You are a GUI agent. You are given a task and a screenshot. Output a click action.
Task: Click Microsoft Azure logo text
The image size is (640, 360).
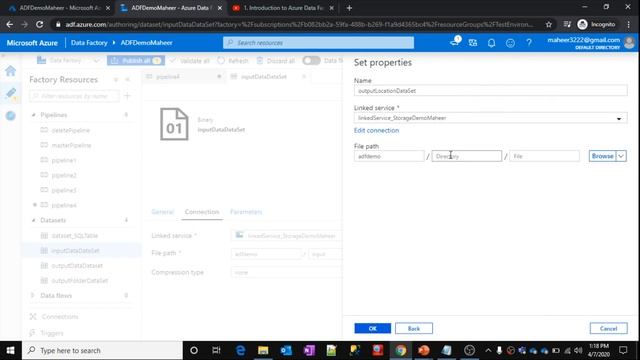32,42
